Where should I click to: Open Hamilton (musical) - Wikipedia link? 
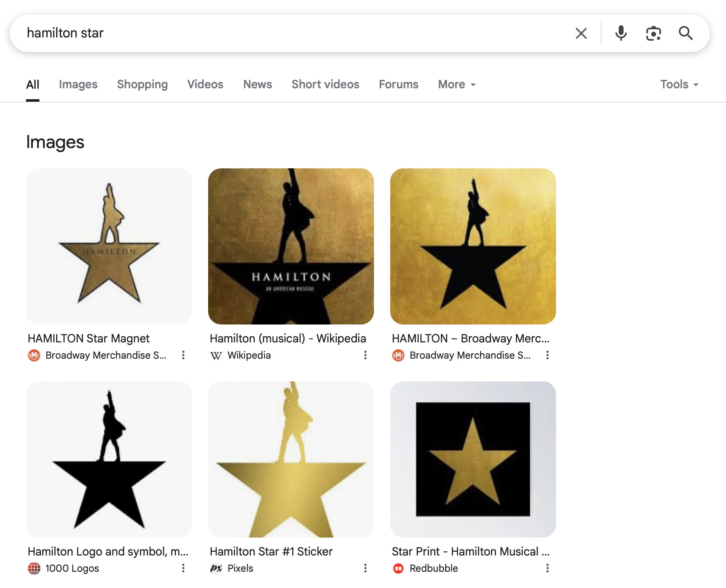pos(288,338)
